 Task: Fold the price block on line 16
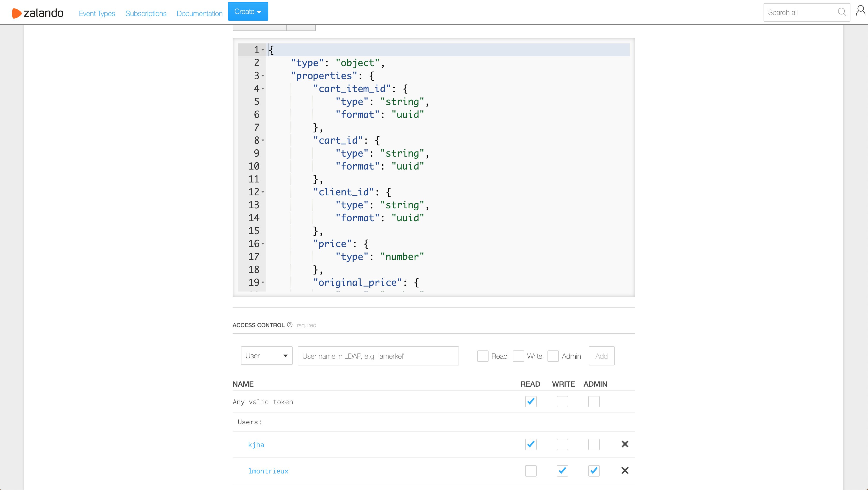tap(263, 244)
